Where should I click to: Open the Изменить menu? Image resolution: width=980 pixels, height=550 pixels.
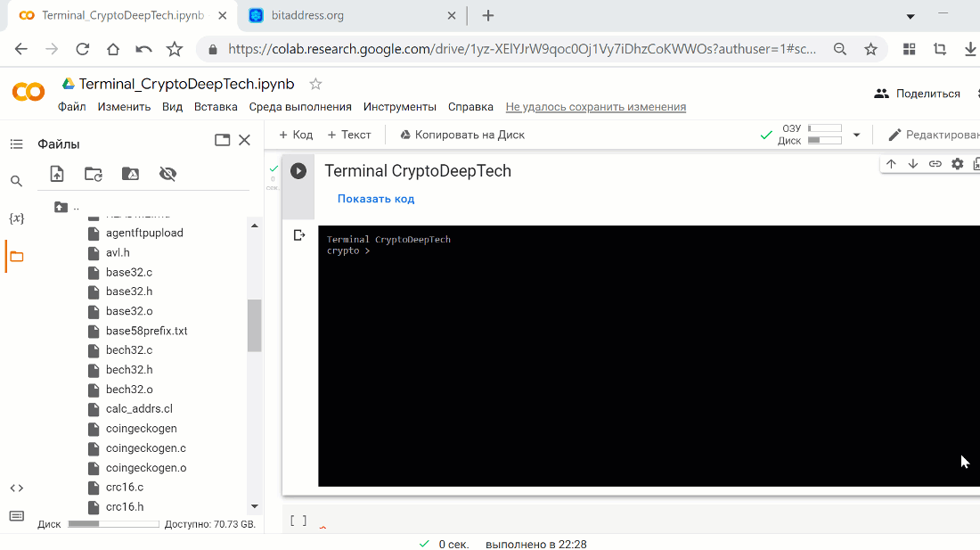(124, 107)
